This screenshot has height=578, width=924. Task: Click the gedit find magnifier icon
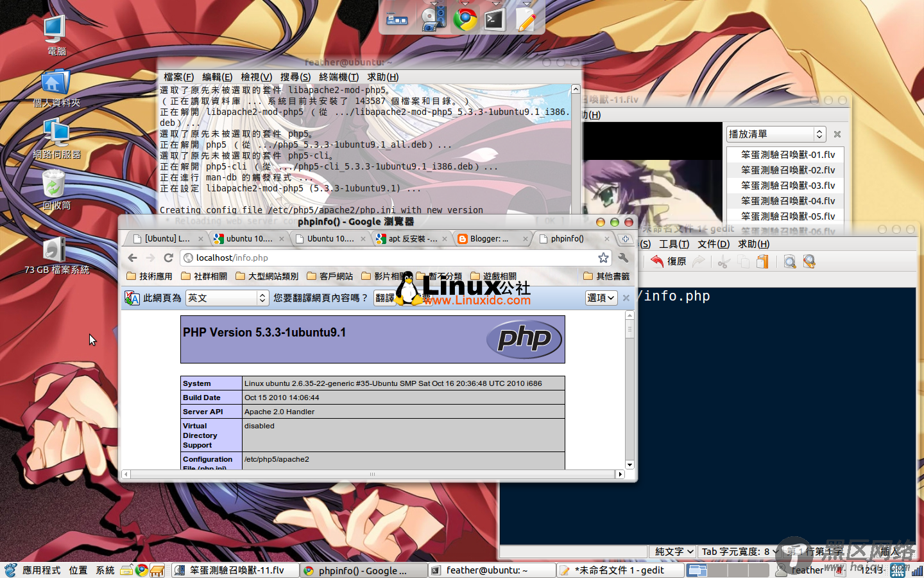click(790, 261)
